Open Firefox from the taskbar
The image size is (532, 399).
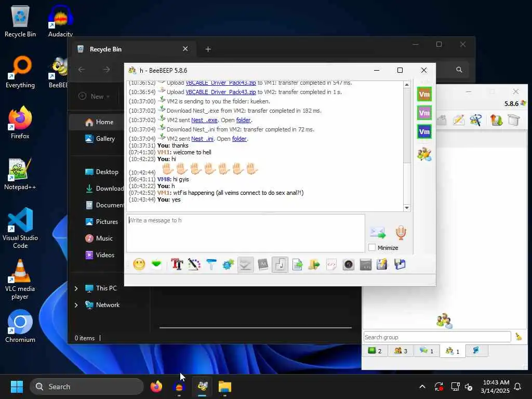156,387
